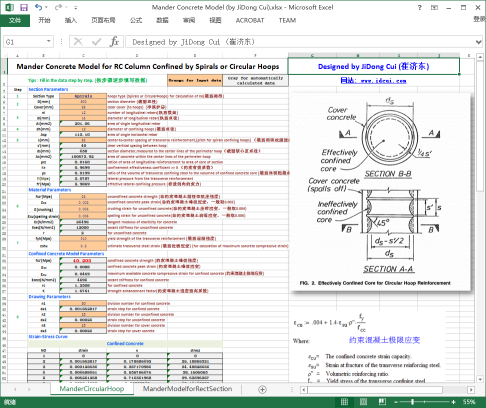Open the green File tab

pos(15,20)
